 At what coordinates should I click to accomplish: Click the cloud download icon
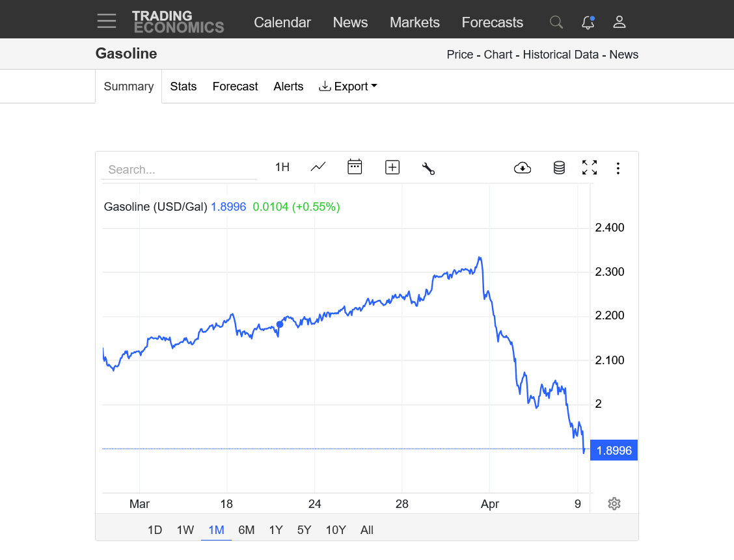click(523, 168)
